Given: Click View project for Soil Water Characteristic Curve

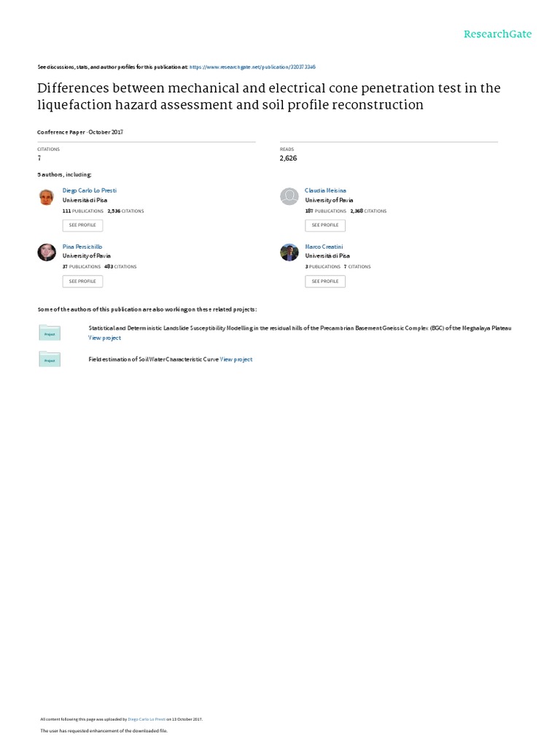Looking at the screenshot, I should (236, 360).
